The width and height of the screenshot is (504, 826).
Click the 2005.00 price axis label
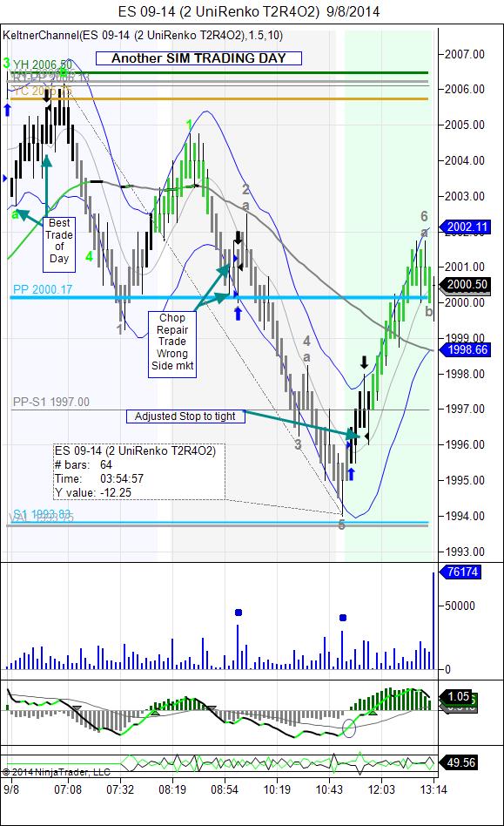(465, 125)
